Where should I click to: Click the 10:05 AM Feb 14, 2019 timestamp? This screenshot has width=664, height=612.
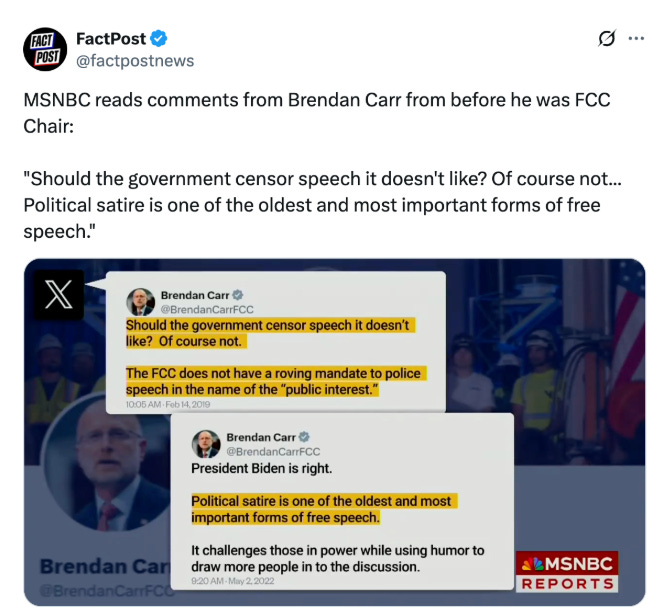(x=168, y=404)
